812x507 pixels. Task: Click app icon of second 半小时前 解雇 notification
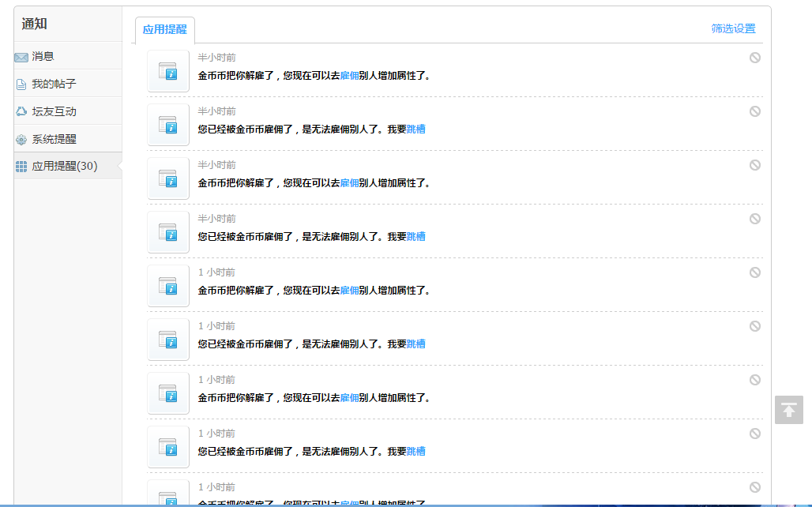168,178
